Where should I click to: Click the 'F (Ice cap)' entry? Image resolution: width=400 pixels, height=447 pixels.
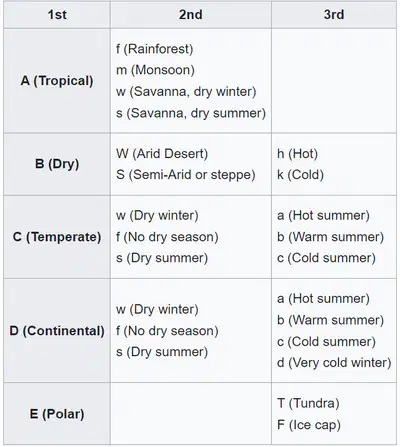309,425
